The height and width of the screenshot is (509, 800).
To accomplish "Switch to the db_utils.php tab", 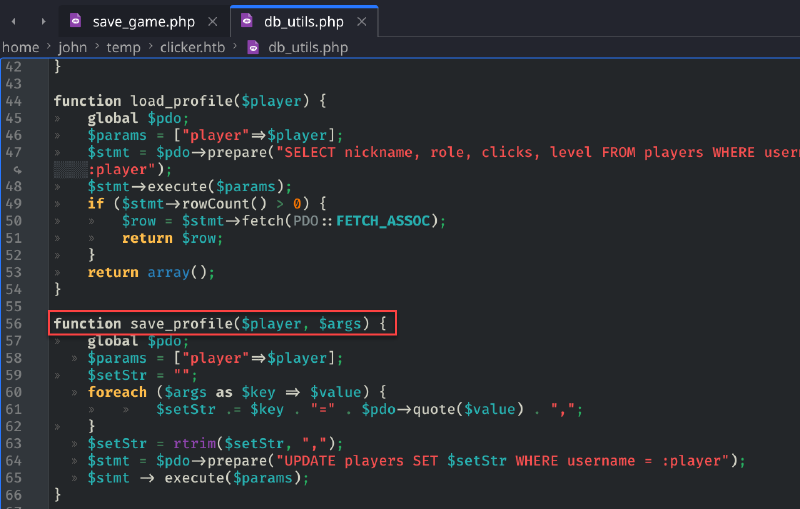I will tap(304, 22).
